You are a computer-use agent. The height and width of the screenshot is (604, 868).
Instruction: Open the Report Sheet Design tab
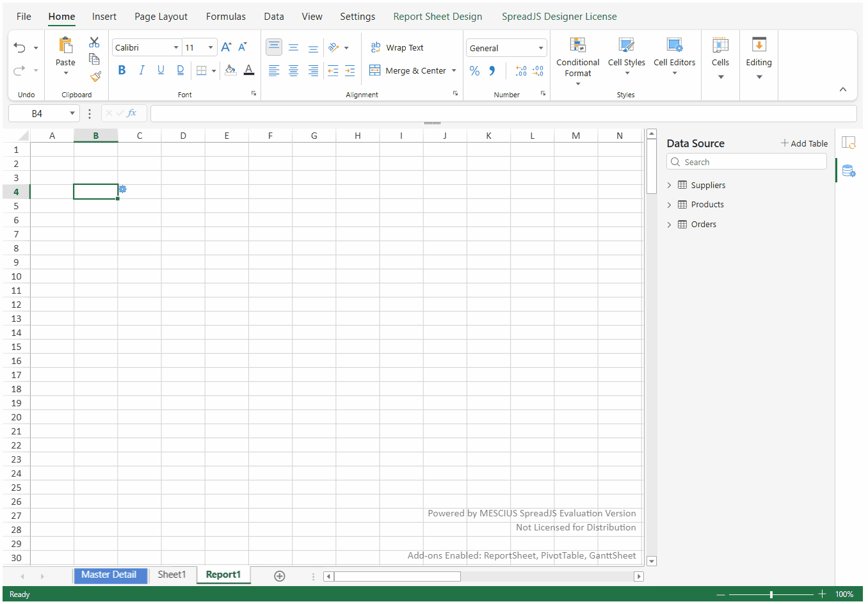437,17
